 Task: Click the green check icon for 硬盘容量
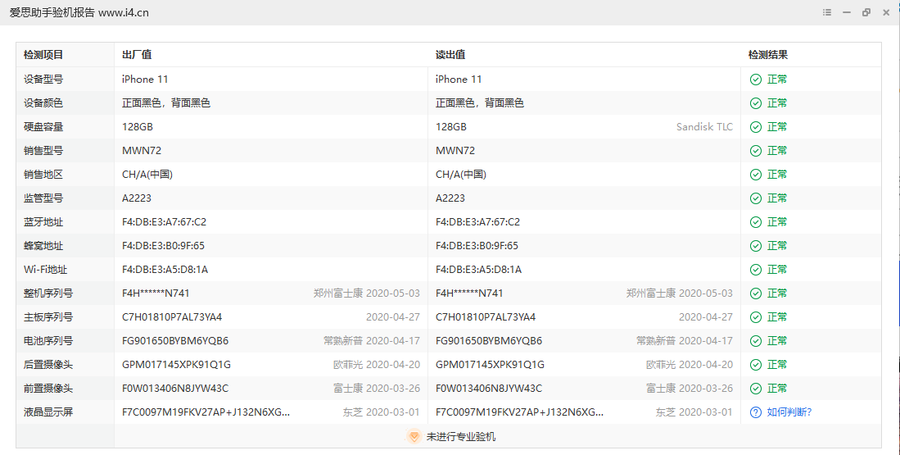756,127
